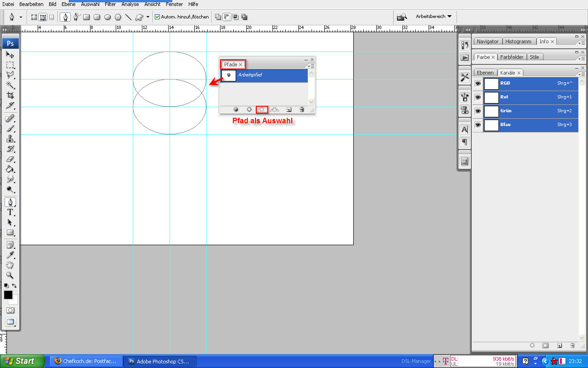
Task: Select the Ellipse shape in options bar
Action: pos(107,17)
